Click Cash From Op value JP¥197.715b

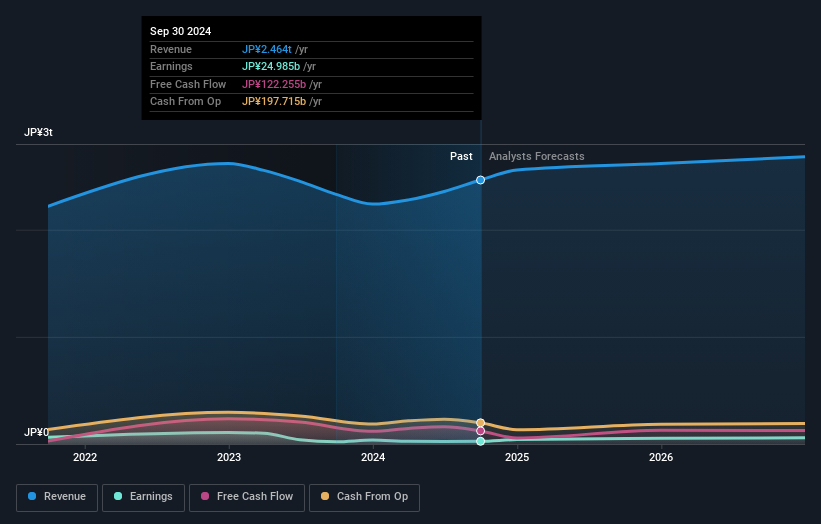(x=274, y=102)
